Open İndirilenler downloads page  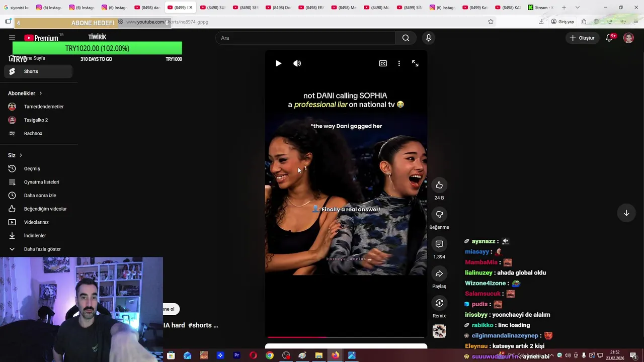pyautogui.click(x=39, y=236)
